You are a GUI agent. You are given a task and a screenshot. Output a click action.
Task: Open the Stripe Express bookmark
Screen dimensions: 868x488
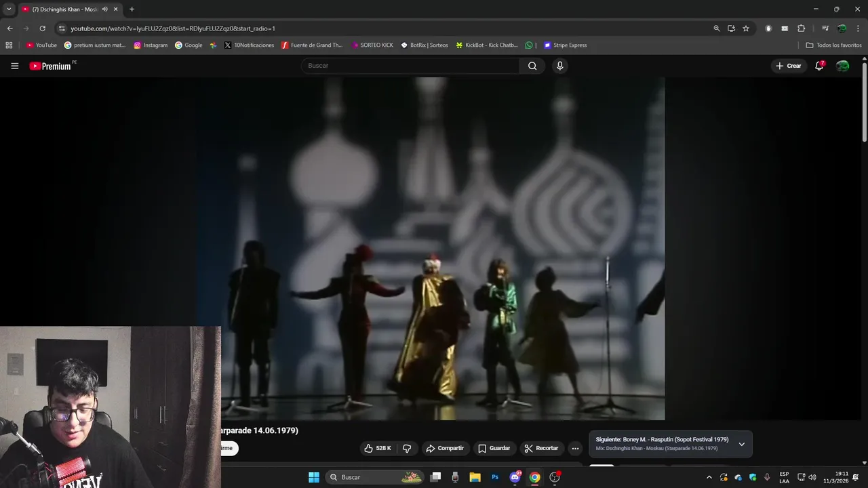point(566,45)
